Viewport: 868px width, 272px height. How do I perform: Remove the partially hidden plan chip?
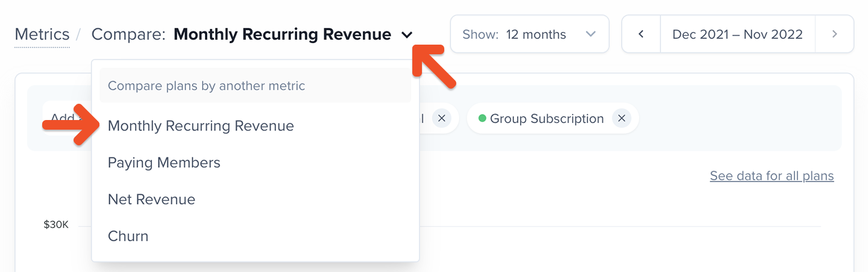(x=441, y=119)
